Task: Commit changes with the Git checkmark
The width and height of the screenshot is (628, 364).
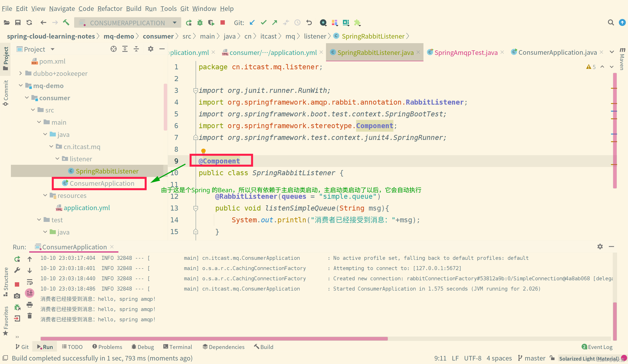Action: click(263, 23)
